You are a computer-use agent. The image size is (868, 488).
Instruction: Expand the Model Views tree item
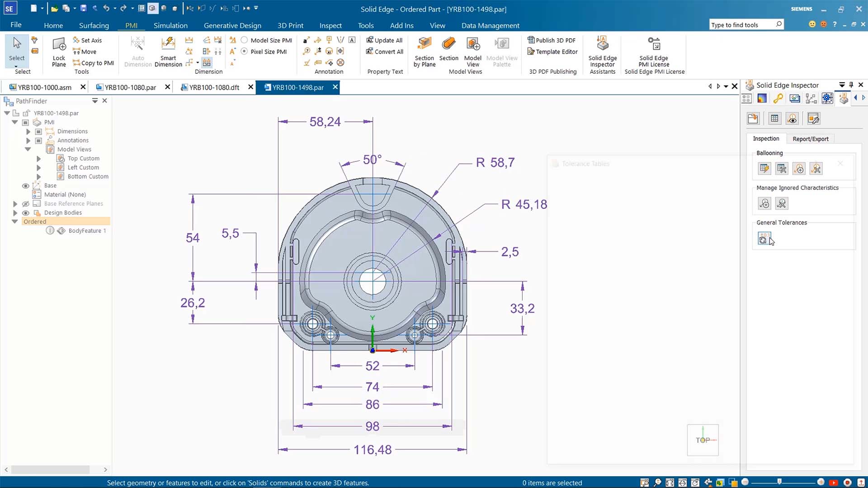click(x=28, y=149)
